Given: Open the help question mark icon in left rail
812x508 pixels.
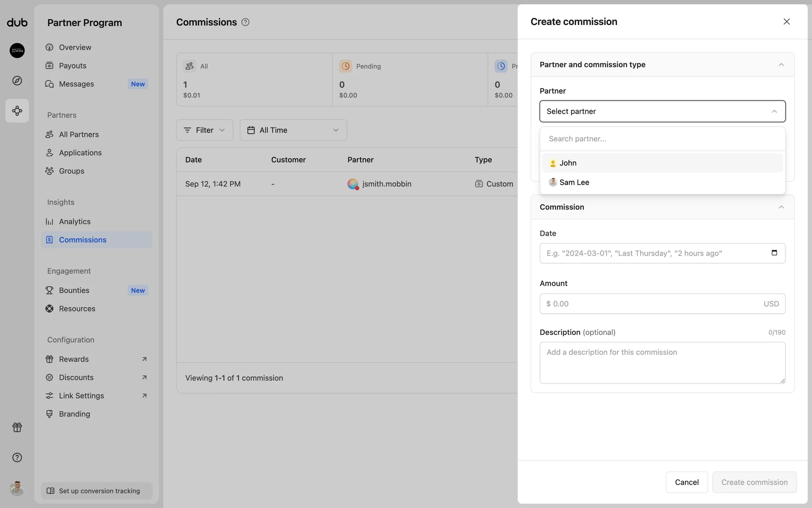Looking at the screenshot, I should point(17,457).
